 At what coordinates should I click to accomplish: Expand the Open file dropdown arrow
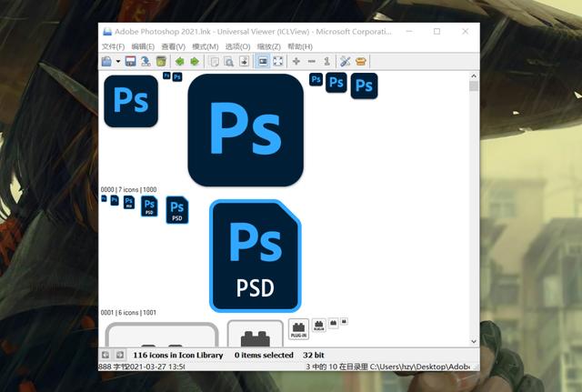[118, 61]
